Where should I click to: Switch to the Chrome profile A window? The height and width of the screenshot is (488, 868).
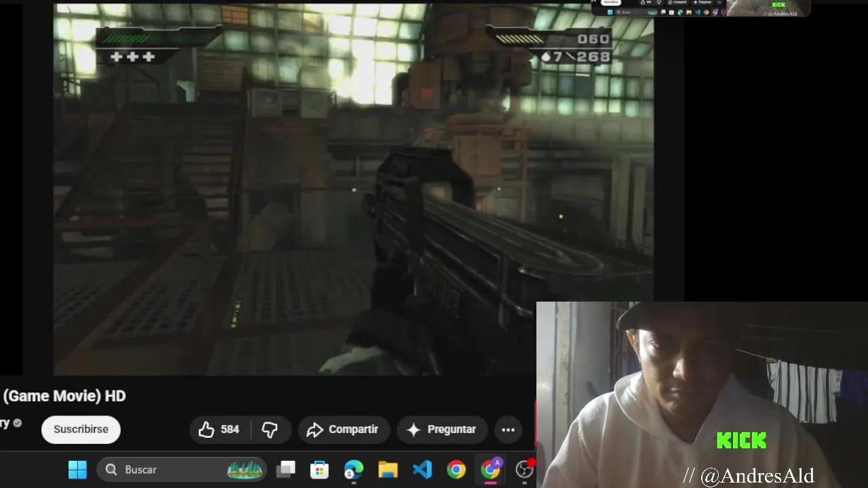click(490, 469)
